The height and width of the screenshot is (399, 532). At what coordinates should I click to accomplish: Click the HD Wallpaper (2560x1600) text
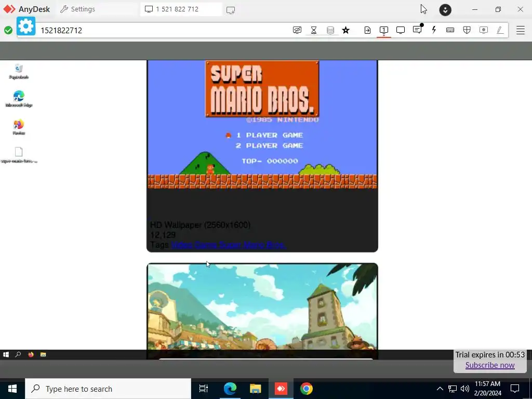tap(200, 224)
